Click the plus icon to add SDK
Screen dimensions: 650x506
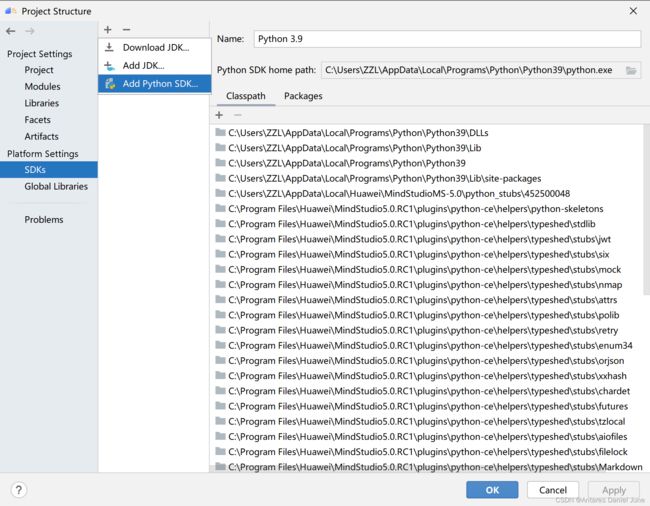108,30
